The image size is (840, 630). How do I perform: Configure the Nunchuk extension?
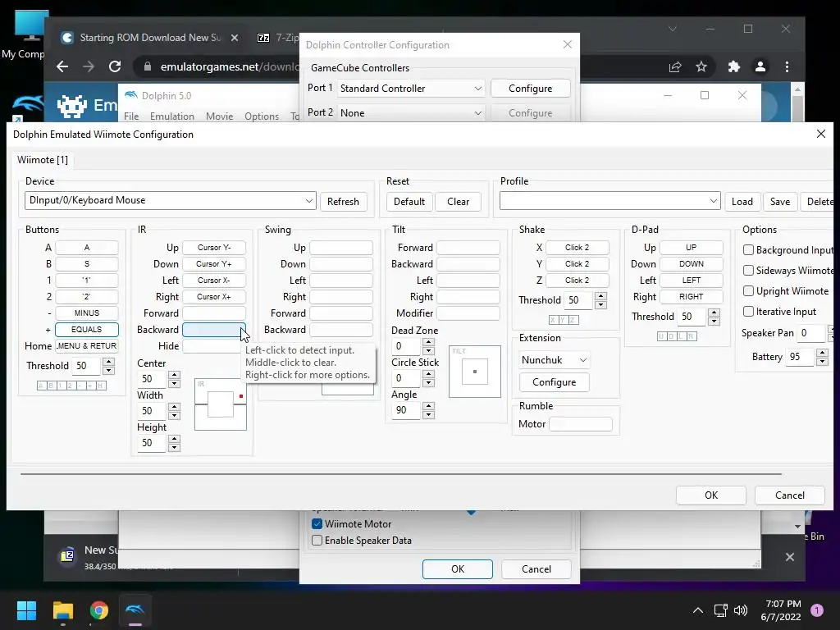click(x=555, y=382)
